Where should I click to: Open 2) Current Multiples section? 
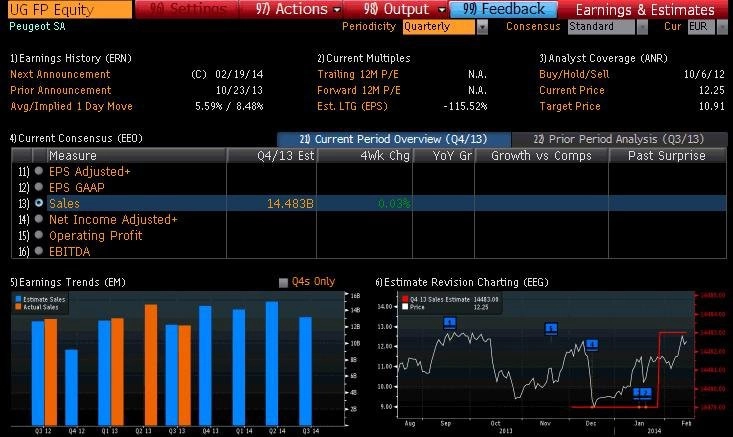pyautogui.click(x=364, y=58)
